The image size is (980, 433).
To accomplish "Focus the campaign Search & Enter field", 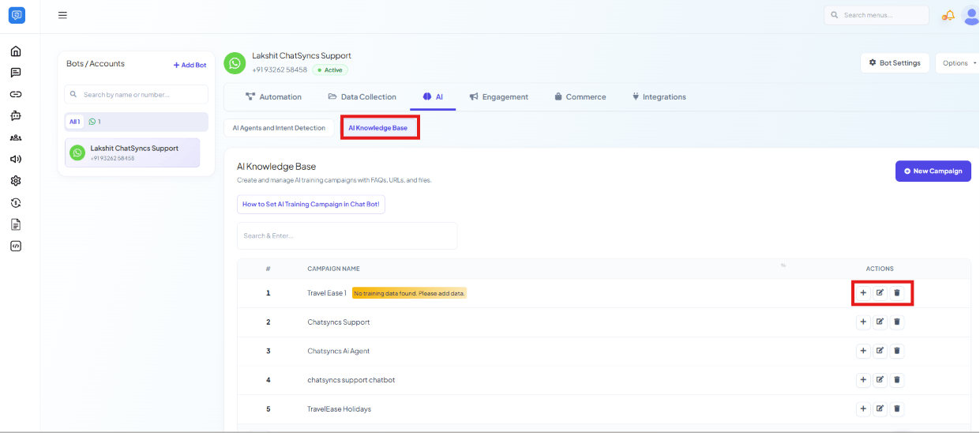I will (x=347, y=235).
